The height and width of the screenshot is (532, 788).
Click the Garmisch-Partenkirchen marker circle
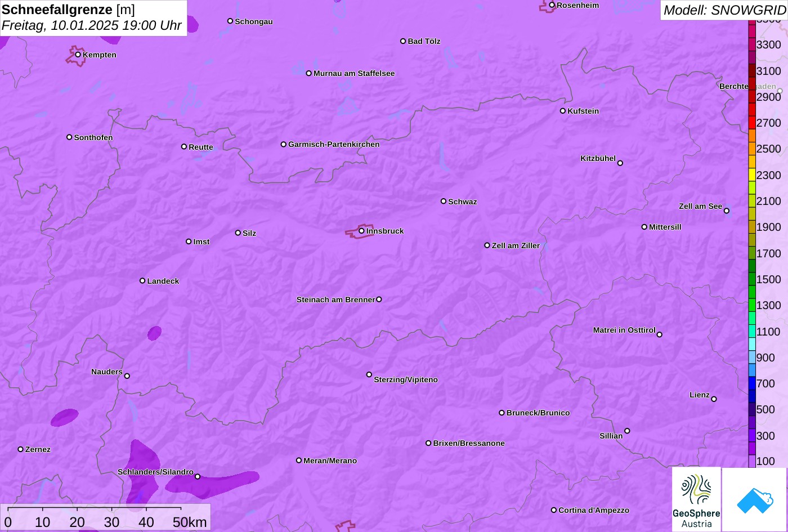click(284, 144)
